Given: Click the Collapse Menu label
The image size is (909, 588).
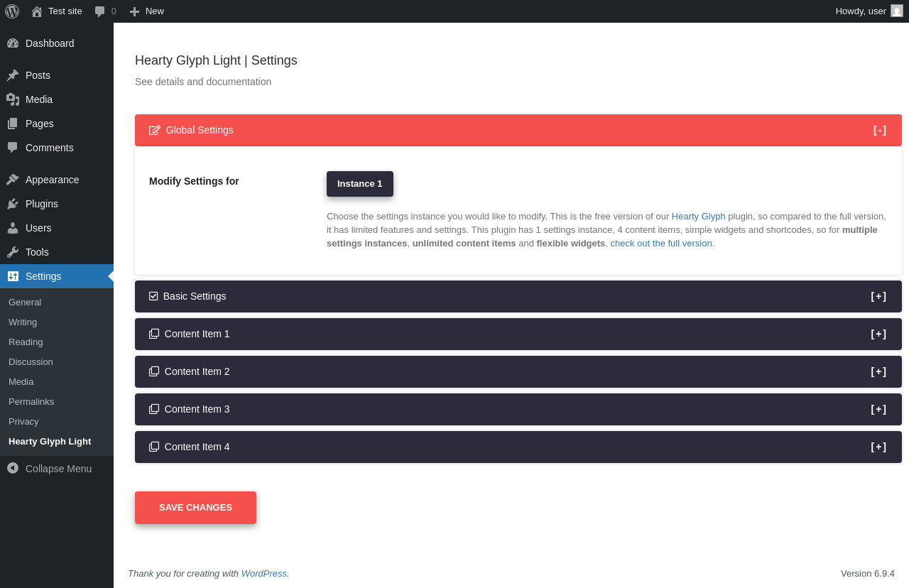Looking at the screenshot, I should click(58, 469).
